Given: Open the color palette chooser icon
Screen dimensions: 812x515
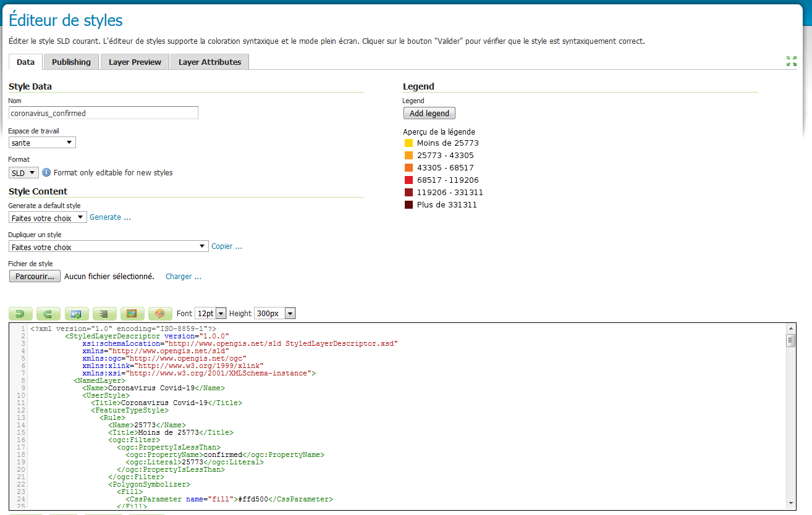Looking at the screenshot, I should pos(160,314).
